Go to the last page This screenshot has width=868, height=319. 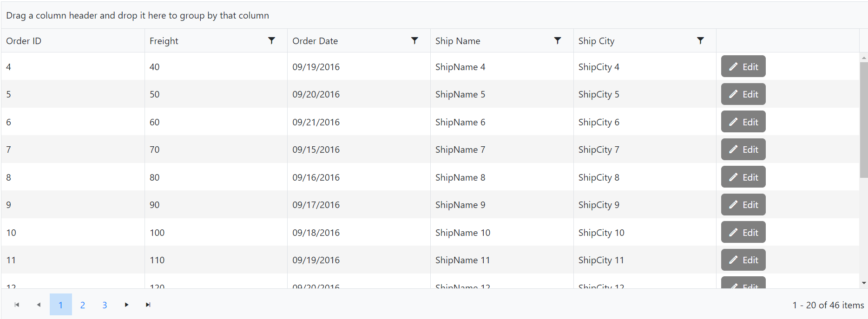pyautogui.click(x=148, y=305)
